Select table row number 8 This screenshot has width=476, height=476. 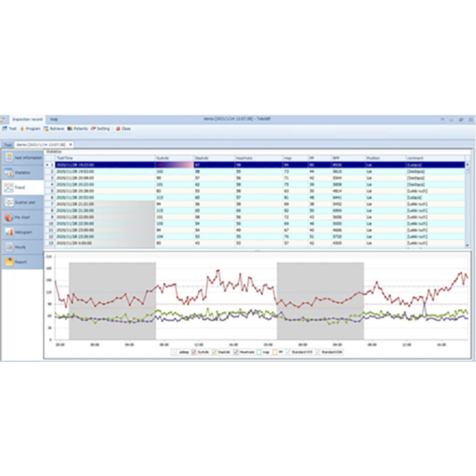(x=255, y=210)
